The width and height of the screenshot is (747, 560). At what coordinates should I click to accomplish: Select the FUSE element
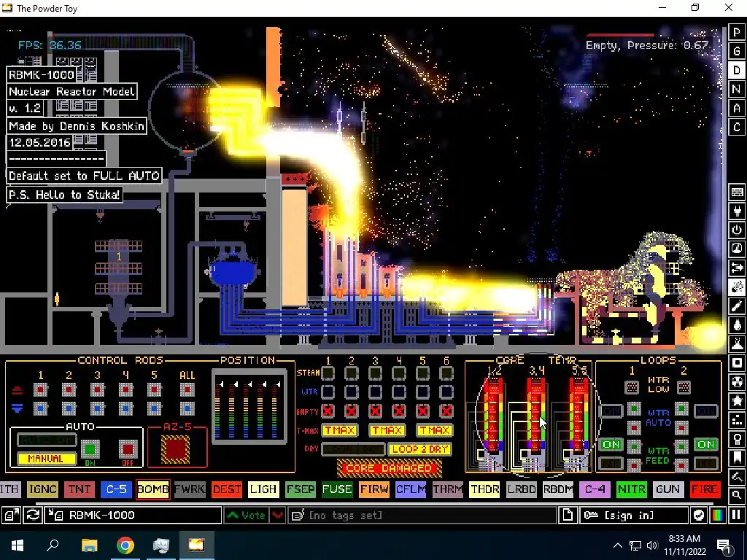337,489
